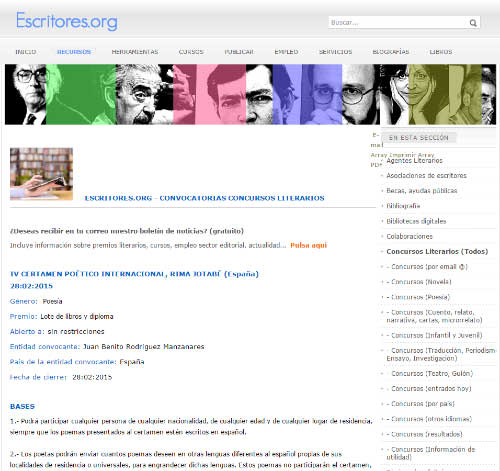Open the Escritores.org logo homepage
The width and height of the screenshot is (500, 471).
(x=67, y=21)
